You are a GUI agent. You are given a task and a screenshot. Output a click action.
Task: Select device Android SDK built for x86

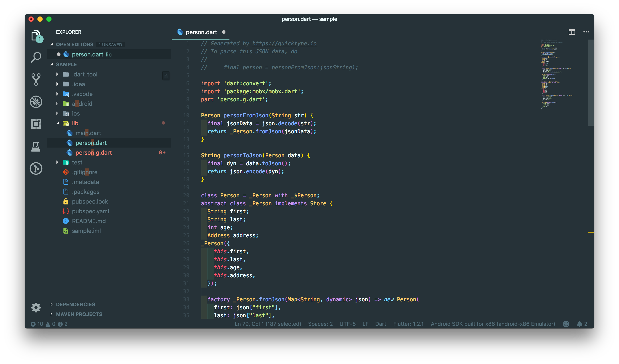click(x=493, y=324)
